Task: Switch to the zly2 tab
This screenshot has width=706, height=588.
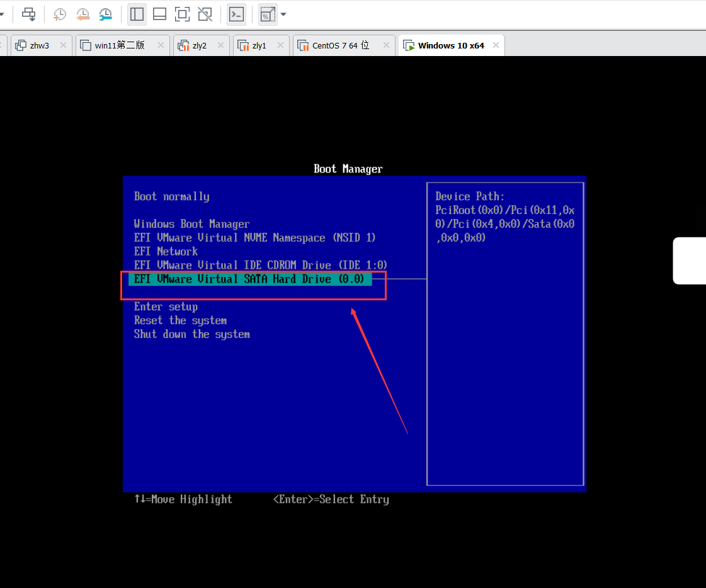Action: pos(202,45)
